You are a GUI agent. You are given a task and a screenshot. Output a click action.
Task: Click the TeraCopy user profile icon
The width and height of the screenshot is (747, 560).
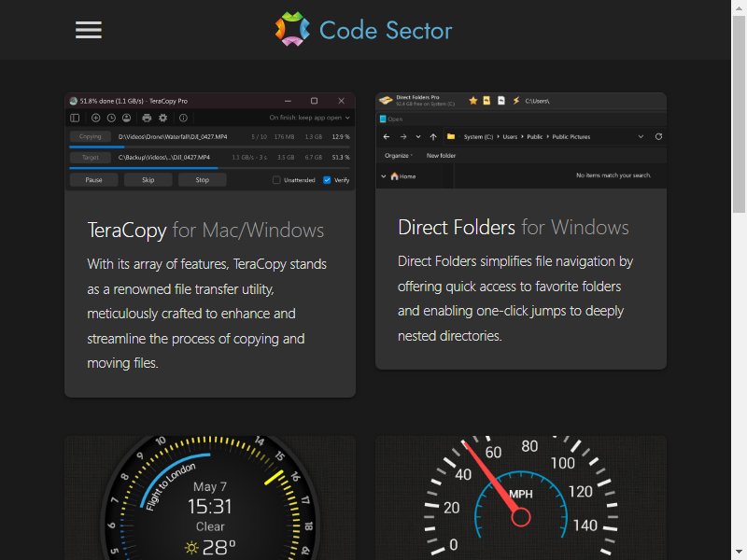(126, 118)
